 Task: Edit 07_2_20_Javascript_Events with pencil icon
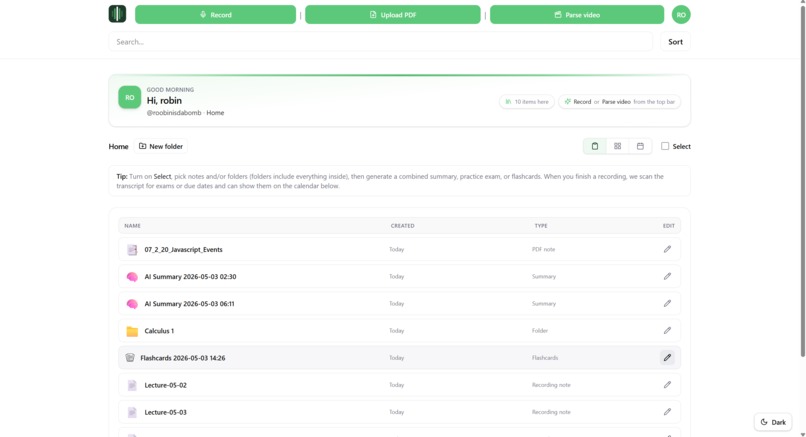tap(667, 249)
